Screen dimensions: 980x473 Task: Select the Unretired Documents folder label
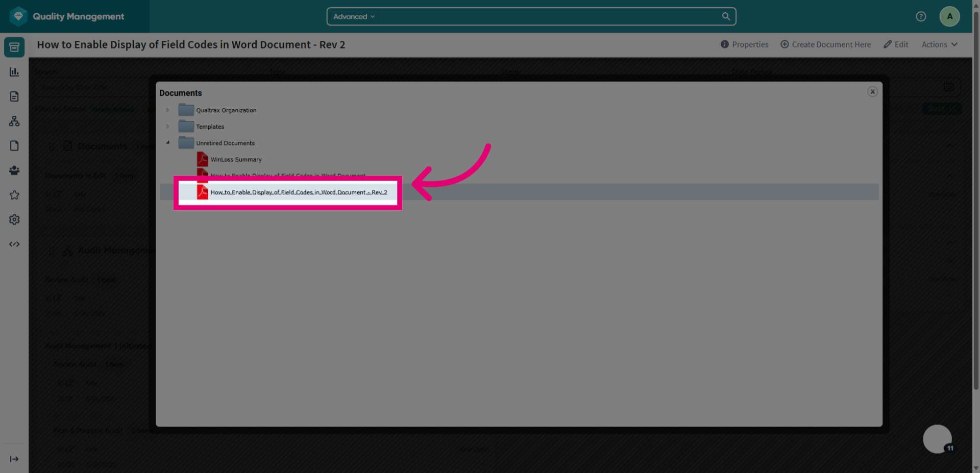tap(225, 143)
